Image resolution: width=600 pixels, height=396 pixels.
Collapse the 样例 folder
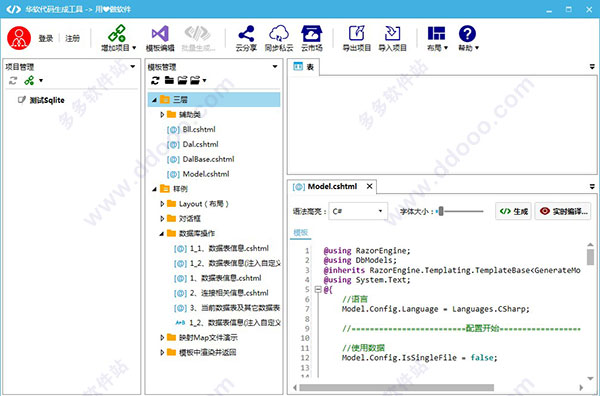(154, 189)
